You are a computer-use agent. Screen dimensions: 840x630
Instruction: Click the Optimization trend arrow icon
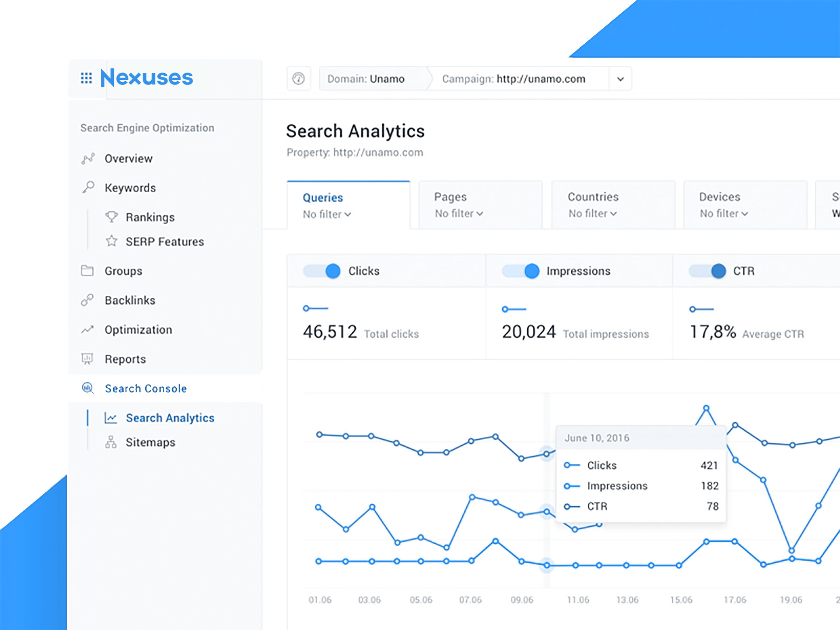[87, 329]
